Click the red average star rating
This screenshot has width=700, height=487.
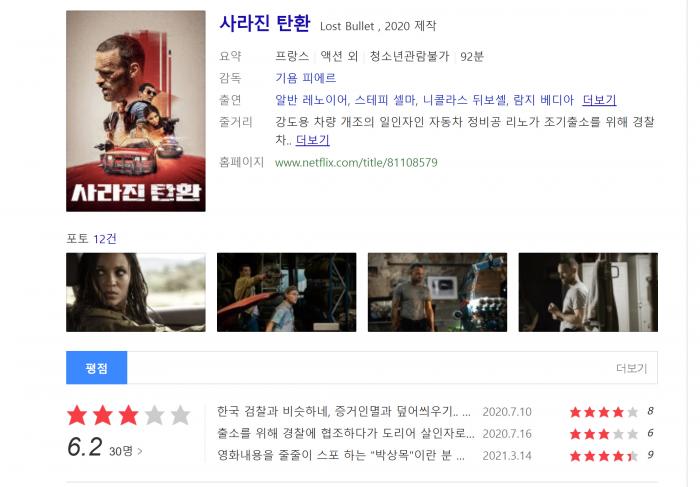coord(129,415)
